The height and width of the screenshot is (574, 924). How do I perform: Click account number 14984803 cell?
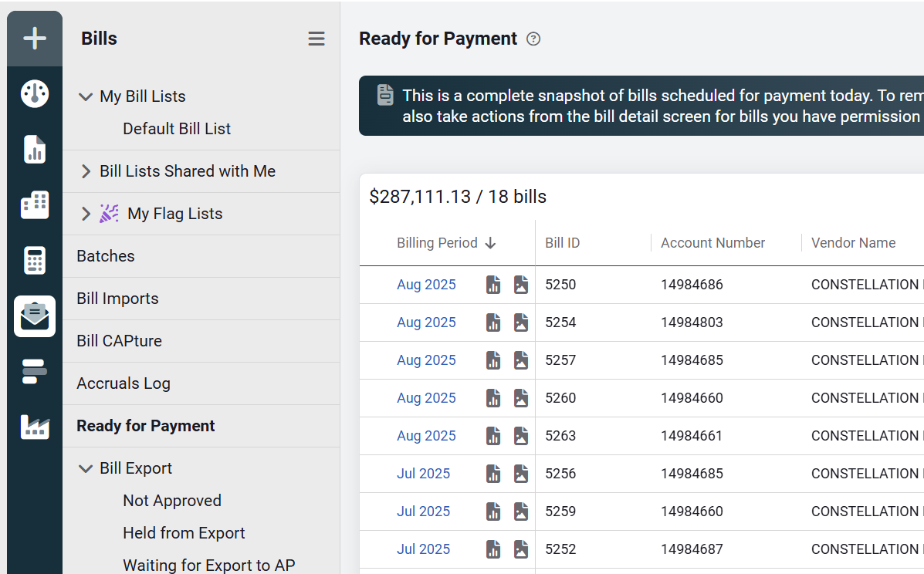(x=691, y=322)
